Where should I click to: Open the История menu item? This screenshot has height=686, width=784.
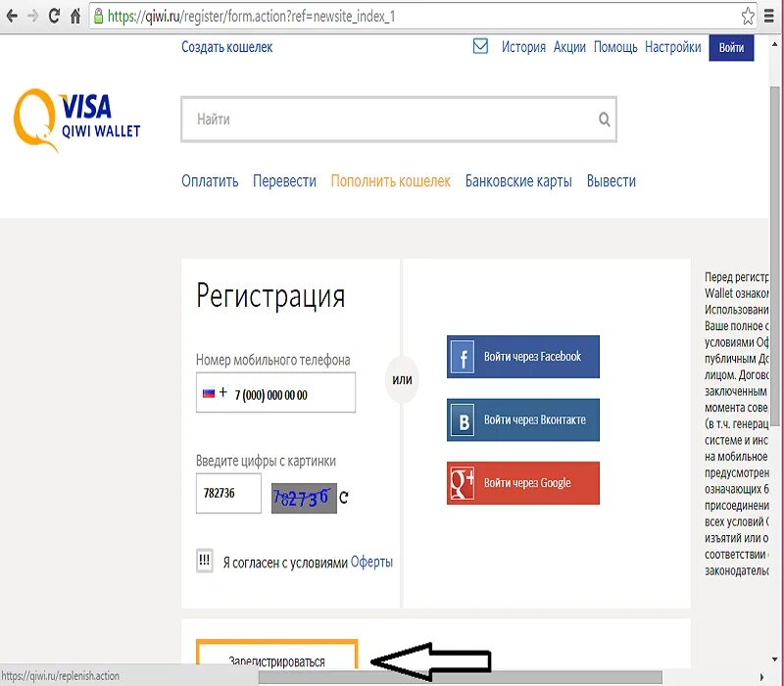[x=523, y=47]
